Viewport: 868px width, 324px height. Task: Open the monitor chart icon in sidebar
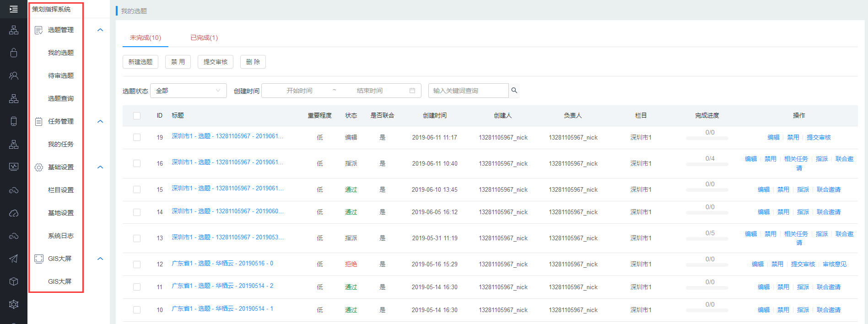pos(14,167)
